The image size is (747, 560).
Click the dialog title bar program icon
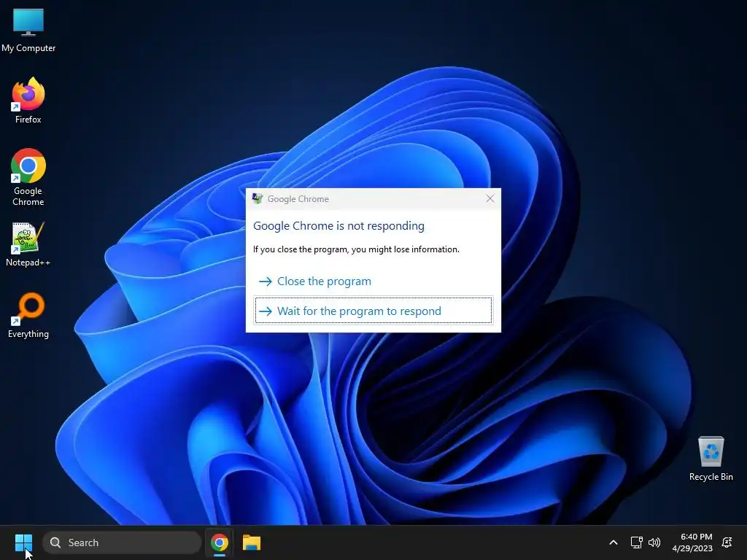(x=258, y=198)
